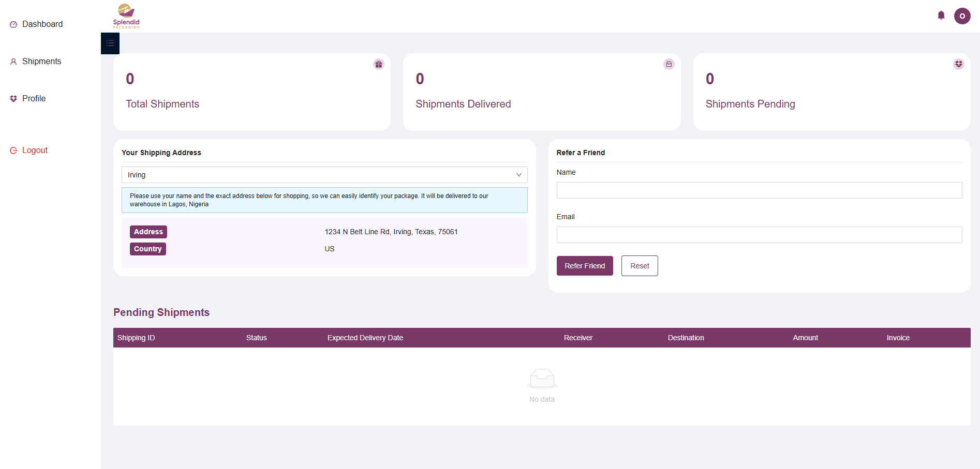Image resolution: width=980 pixels, height=469 pixels.
Task: Open the Irving shipping address dropdown
Action: pos(324,175)
